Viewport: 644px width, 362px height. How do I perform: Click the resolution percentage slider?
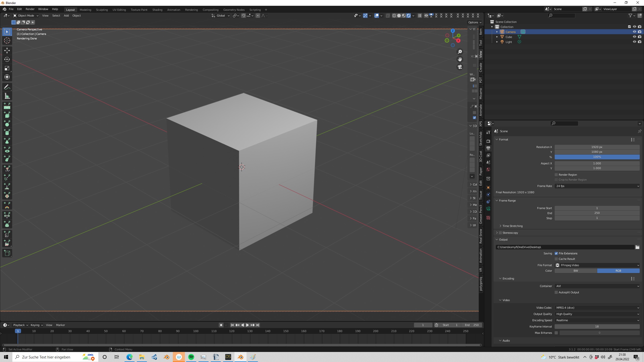click(x=597, y=157)
